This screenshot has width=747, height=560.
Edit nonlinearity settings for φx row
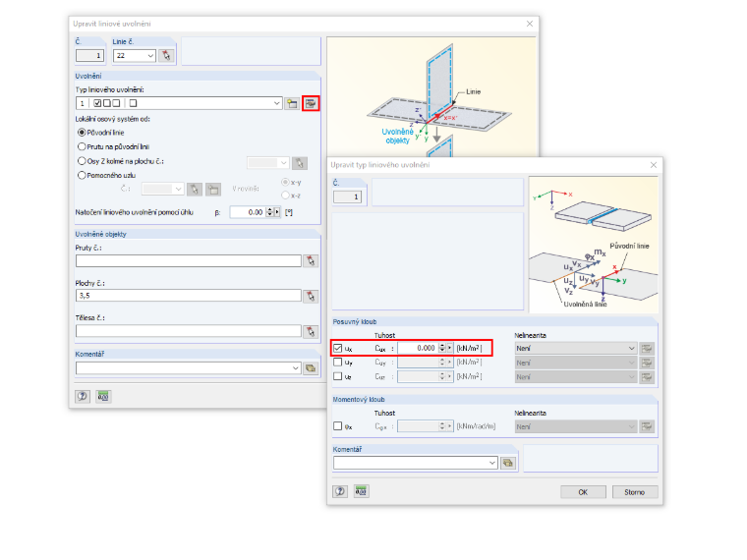coord(647,426)
